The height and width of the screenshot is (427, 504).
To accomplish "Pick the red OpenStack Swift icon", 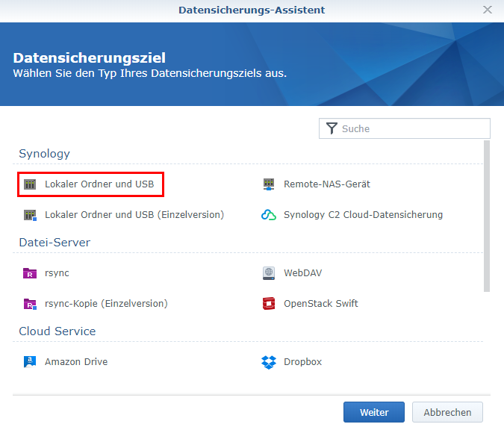I will tap(269, 304).
